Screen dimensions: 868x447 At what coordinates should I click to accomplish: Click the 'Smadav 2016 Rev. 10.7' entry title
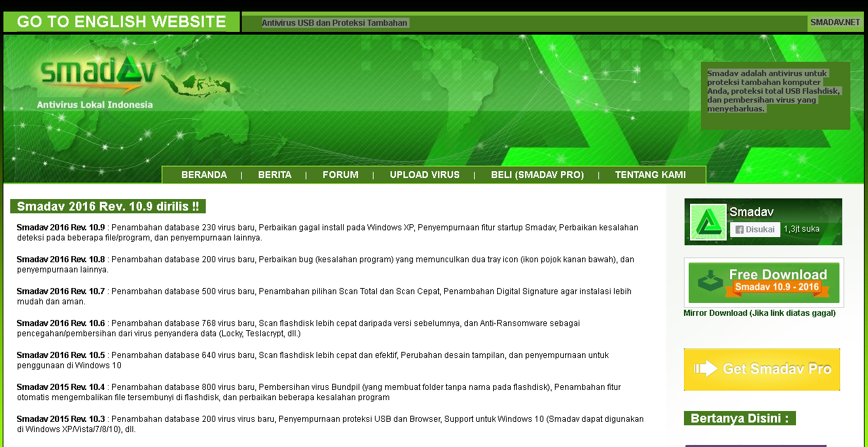(61, 291)
